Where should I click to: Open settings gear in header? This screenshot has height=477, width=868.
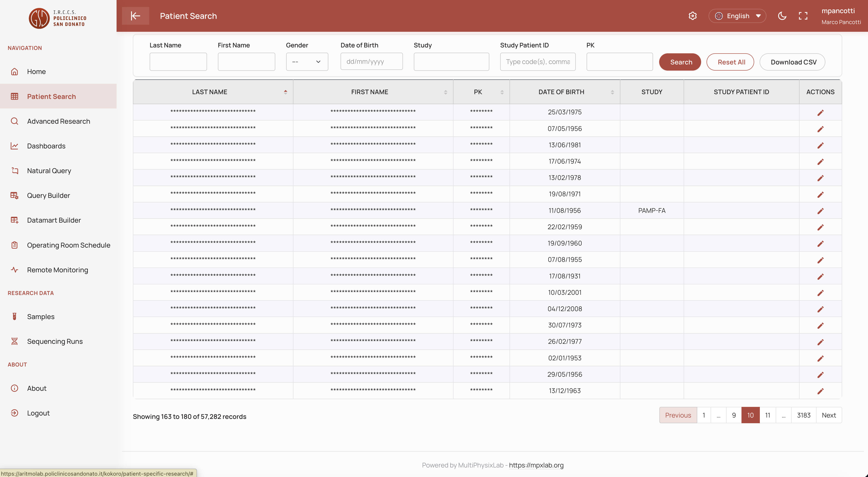pyautogui.click(x=692, y=16)
